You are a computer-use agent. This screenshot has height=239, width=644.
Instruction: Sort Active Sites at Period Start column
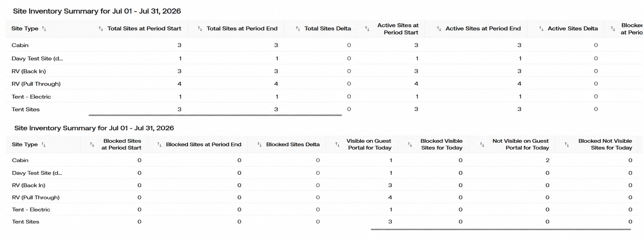pos(367,29)
